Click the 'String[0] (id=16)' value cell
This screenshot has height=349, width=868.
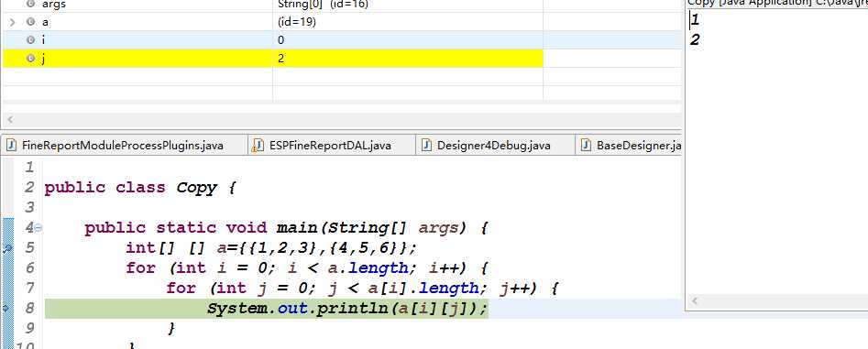point(323,5)
